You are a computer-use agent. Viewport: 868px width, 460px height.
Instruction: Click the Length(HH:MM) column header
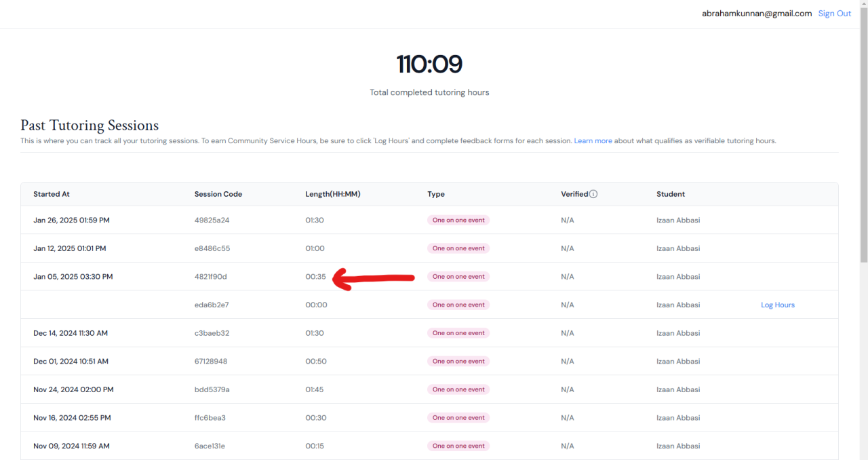tap(332, 194)
